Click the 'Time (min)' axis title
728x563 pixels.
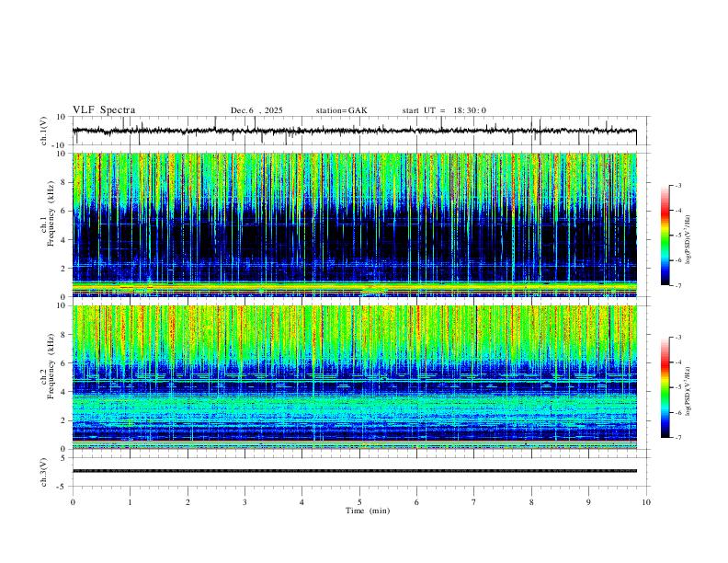368,511
